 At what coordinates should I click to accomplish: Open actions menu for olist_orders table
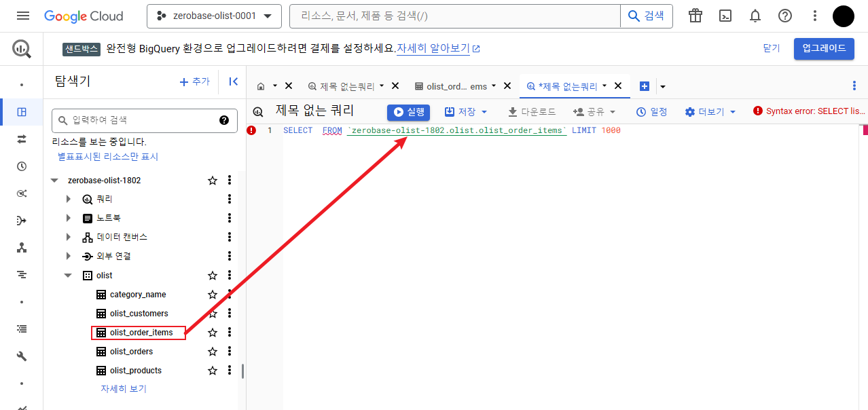click(230, 352)
